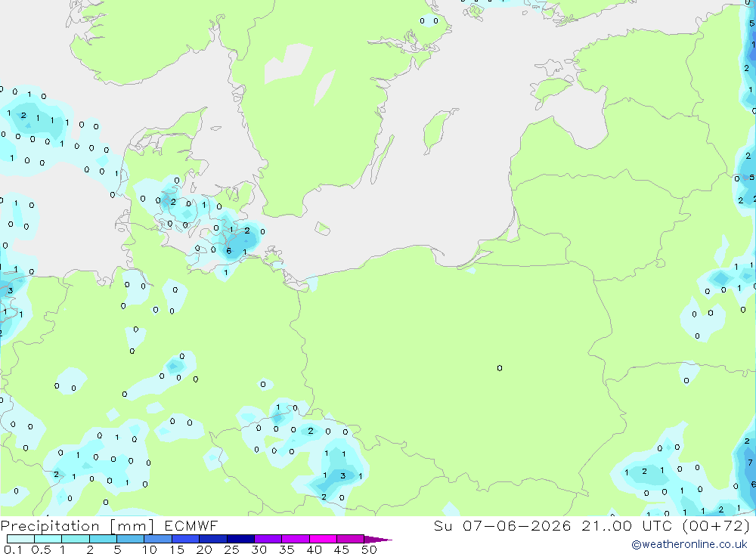Click the "21..00 UTC" time text
This screenshot has height=554, width=756.
pos(626,525)
